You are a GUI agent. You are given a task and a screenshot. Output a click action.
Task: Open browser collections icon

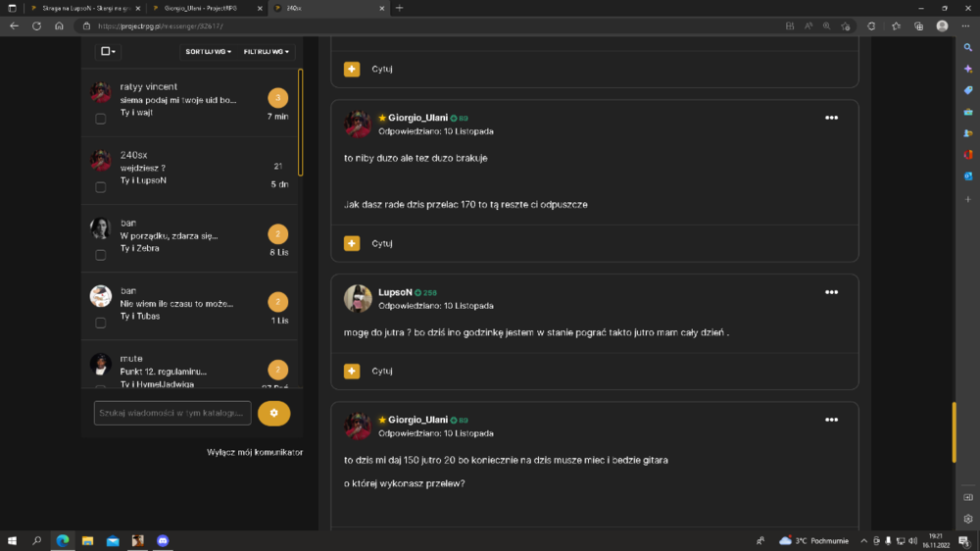pyautogui.click(x=919, y=26)
